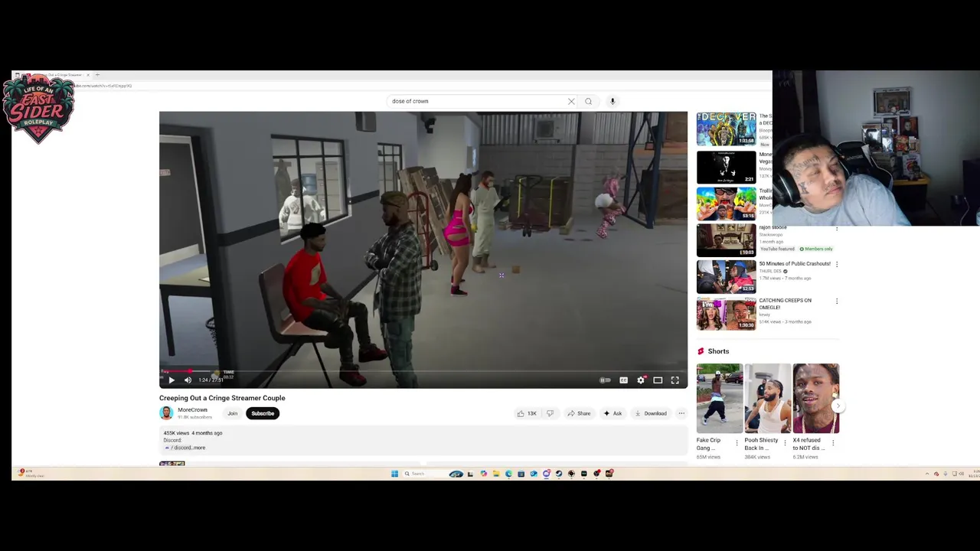
Task: Open a new browser tab with plus
Action: click(x=97, y=75)
